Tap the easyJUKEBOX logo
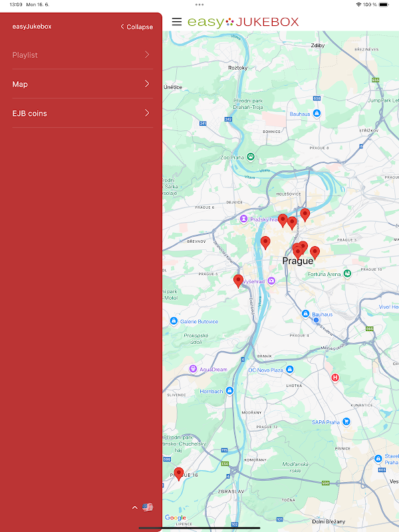The image size is (399, 532). (x=243, y=22)
